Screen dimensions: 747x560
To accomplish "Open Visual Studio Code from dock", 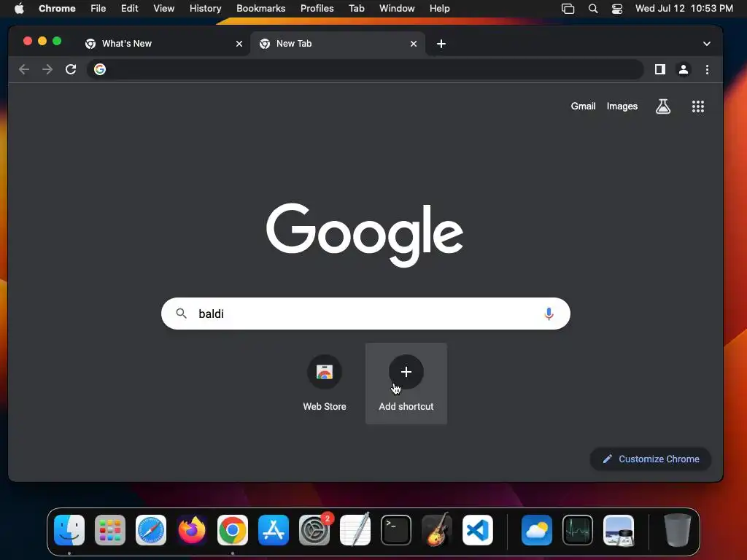I will pos(477,530).
